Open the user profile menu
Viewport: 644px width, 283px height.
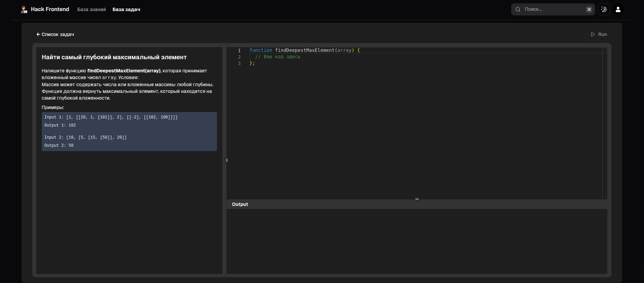(618, 9)
